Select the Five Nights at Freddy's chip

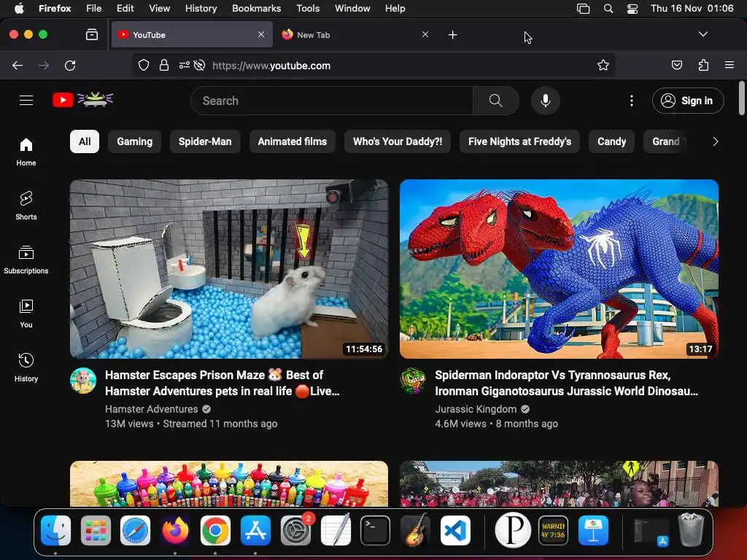coord(519,141)
